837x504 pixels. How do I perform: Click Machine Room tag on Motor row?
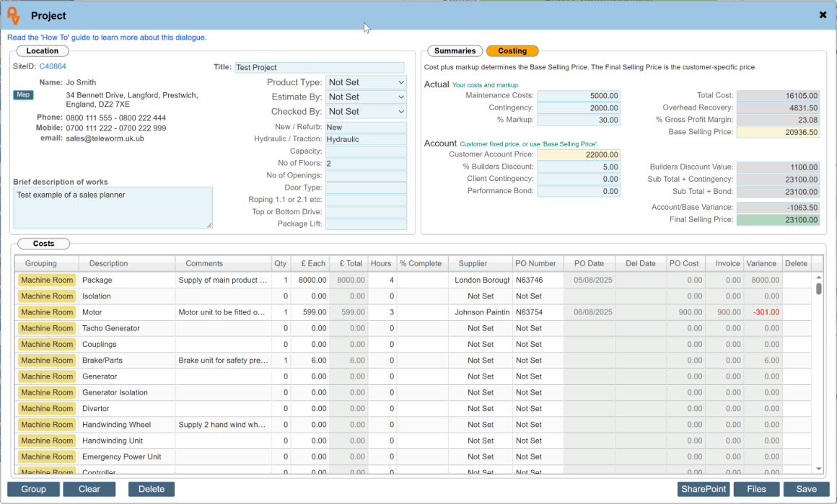tap(47, 312)
